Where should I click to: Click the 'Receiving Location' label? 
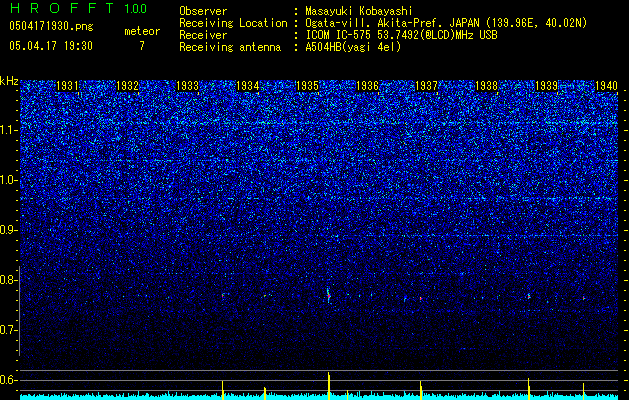point(233,23)
